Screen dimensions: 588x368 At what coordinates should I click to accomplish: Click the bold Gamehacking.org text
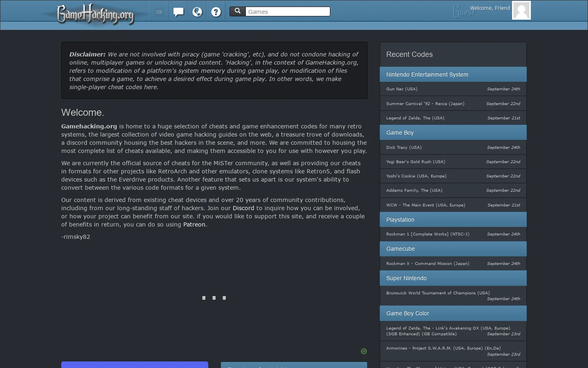[89, 126]
